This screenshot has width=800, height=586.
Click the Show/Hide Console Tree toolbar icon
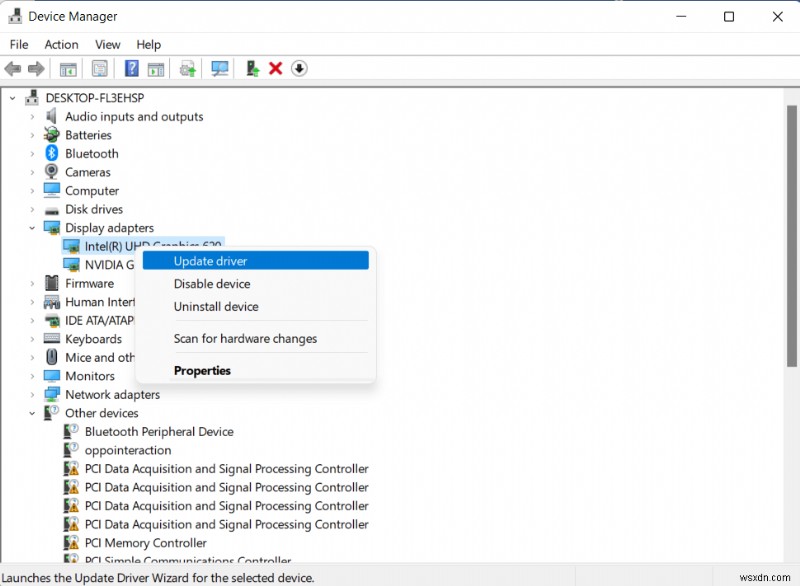pyautogui.click(x=67, y=68)
